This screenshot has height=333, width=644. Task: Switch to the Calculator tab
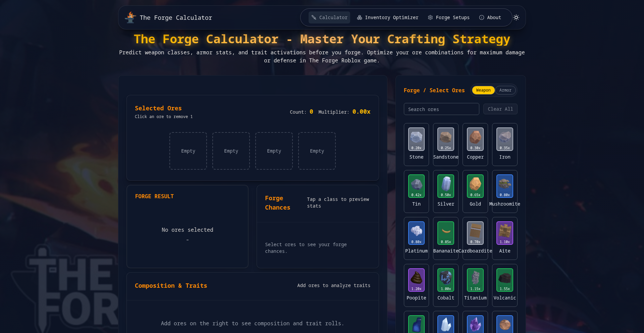(x=329, y=17)
